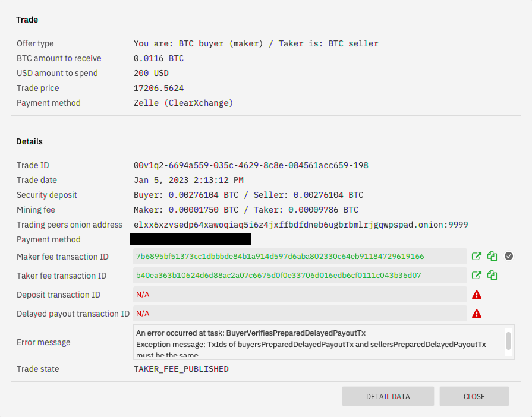Open maker fee transaction in block explorer
Screen dimensions: 532x417
click(476, 256)
